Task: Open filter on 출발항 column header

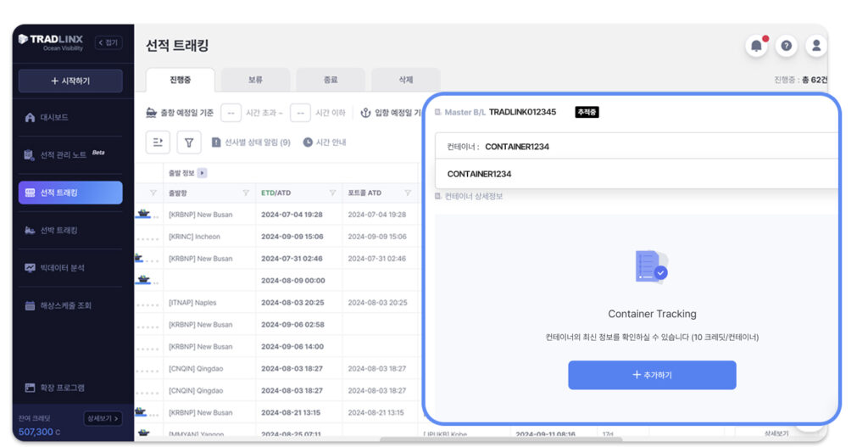Action: coord(246,193)
